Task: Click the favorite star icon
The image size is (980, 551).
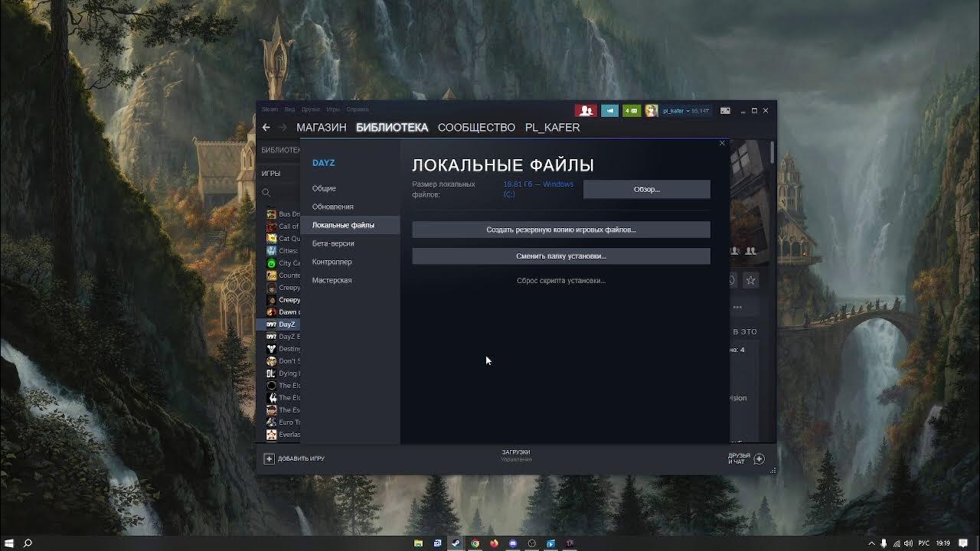Action: pyautogui.click(x=751, y=281)
